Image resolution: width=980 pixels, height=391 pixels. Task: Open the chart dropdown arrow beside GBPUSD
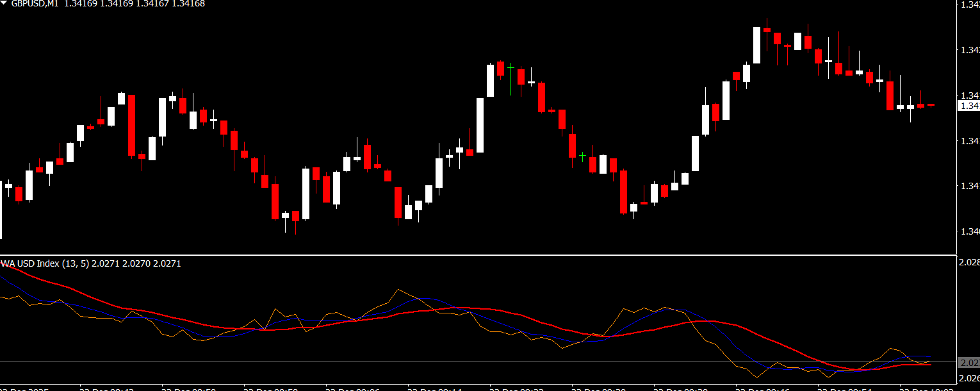pos(4,3)
